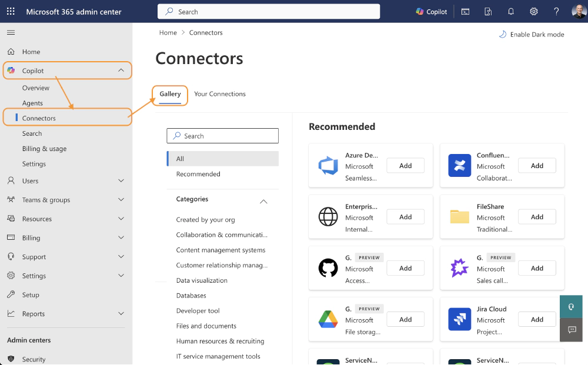588x365 pixels.
Task: Open Overview under Copilot
Action: (x=36, y=88)
